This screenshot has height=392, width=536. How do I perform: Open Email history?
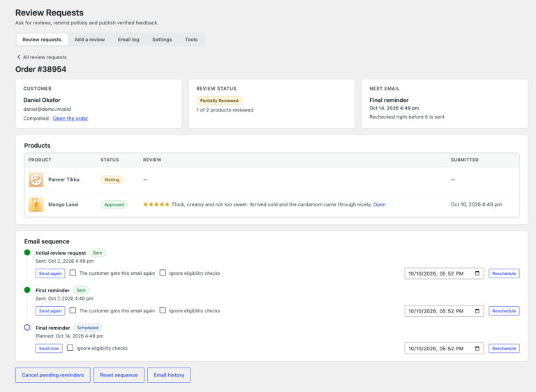click(x=169, y=375)
